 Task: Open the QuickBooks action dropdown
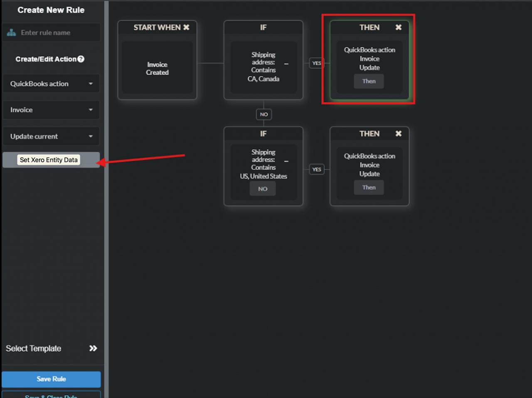tap(52, 84)
